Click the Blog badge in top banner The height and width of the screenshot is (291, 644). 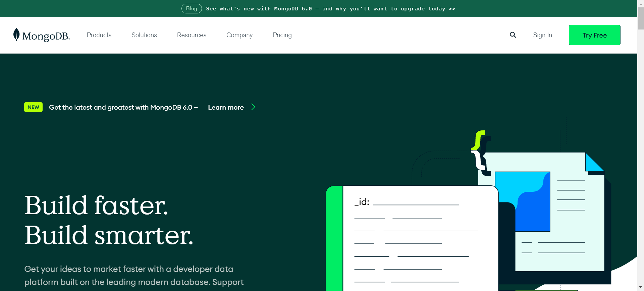(x=192, y=8)
